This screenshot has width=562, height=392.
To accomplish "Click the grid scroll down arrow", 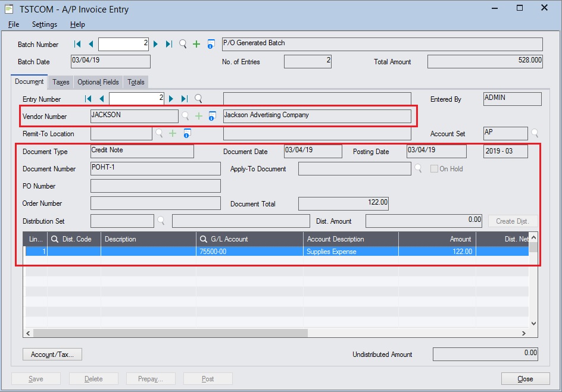I will tap(533, 323).
